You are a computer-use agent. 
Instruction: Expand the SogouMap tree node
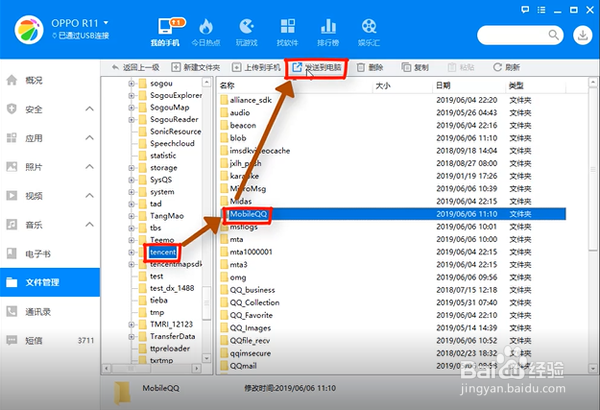tap(131, 108)
